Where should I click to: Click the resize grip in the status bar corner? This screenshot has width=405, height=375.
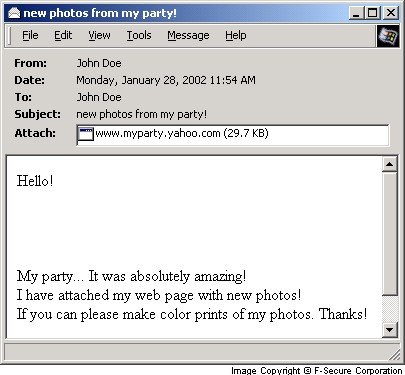point(395,355)
